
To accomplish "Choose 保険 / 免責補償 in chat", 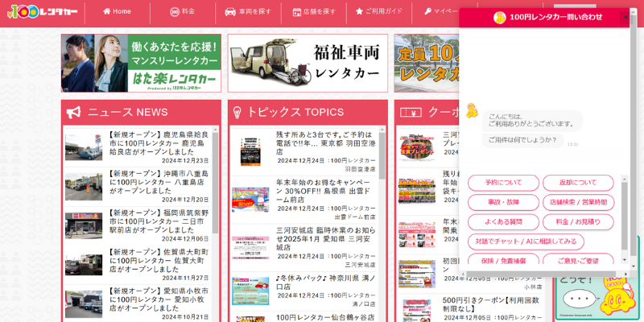I will pyautogui.click(x=503, y=259).
